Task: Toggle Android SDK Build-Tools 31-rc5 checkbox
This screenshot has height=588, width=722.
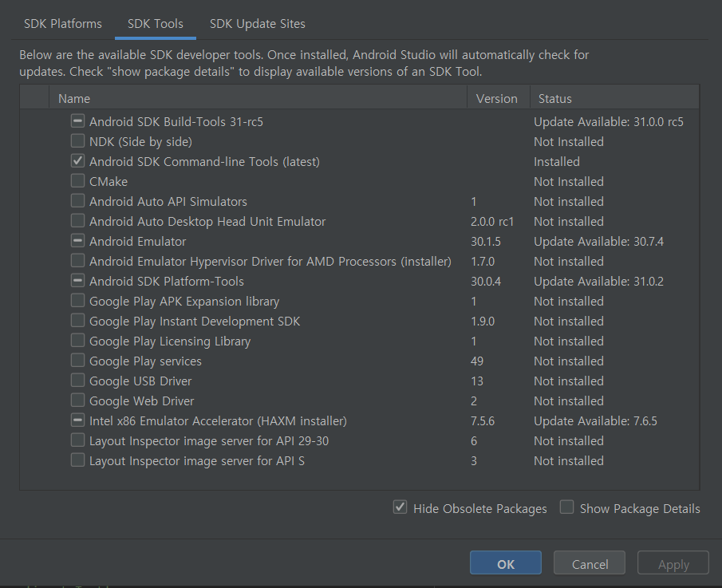Action: [78, 121]
